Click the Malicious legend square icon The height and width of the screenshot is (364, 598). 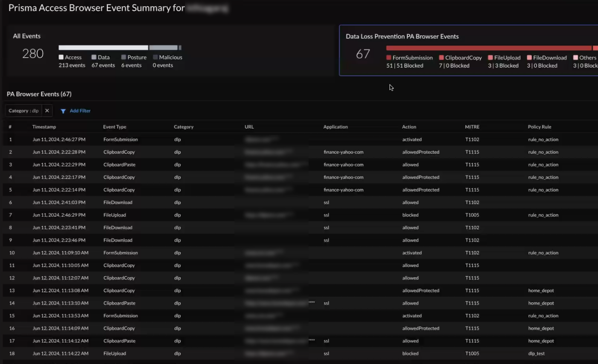pos(155,57)
